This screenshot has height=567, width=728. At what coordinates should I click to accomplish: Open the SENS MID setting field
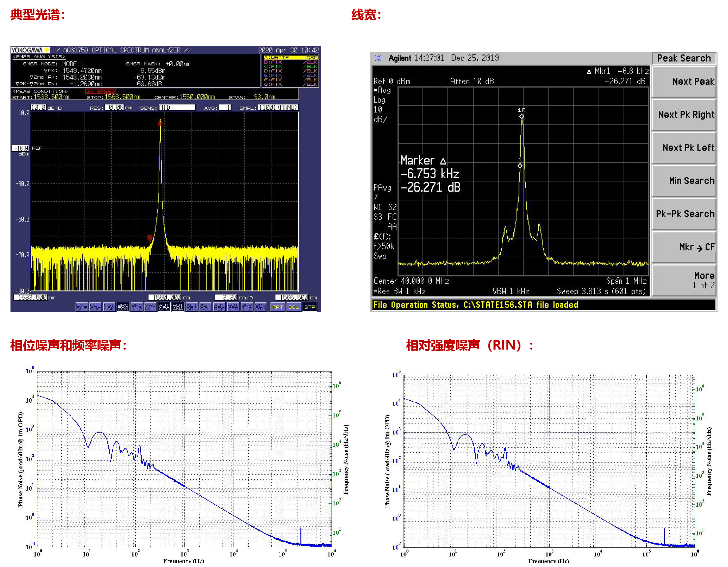pyautogui.click(x=176, y=107)
